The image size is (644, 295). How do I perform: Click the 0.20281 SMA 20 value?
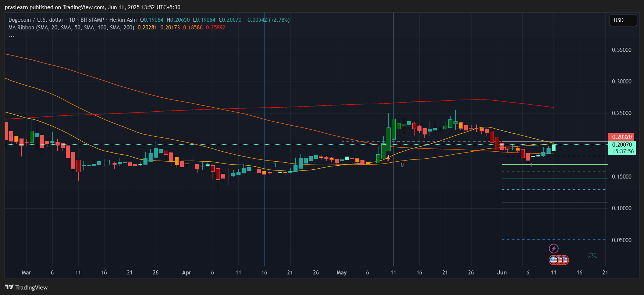(x=147, y=28)
